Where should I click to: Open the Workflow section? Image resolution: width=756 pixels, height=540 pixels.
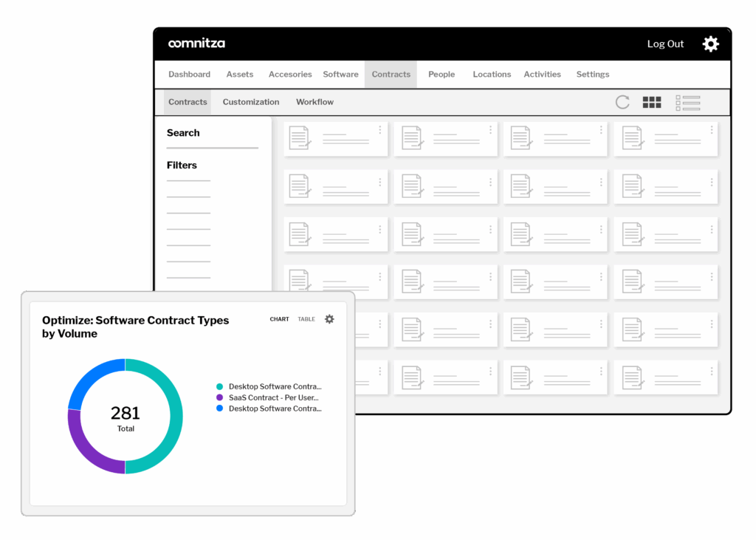tap(315, 102)
